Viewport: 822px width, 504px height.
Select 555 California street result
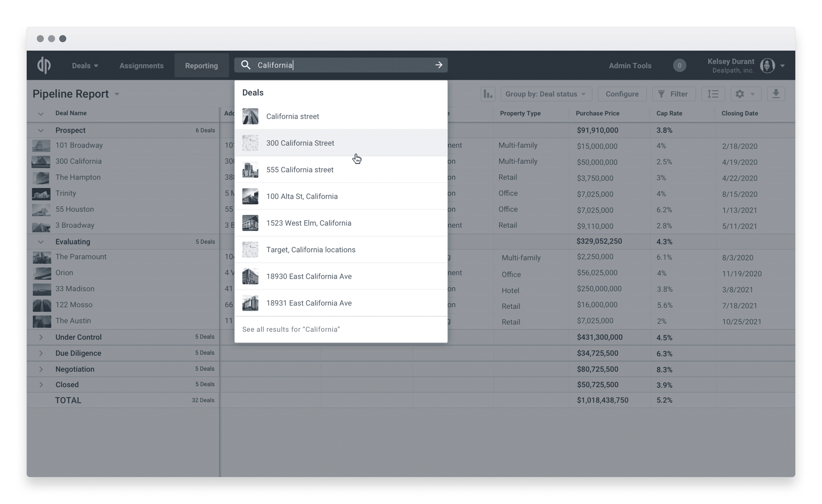click(x=341, y=170)
